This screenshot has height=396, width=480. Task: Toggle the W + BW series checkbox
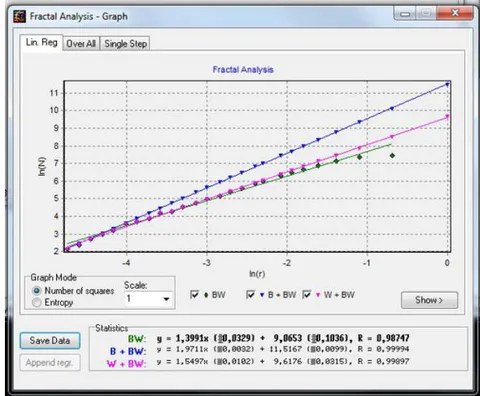pos(307,295)
